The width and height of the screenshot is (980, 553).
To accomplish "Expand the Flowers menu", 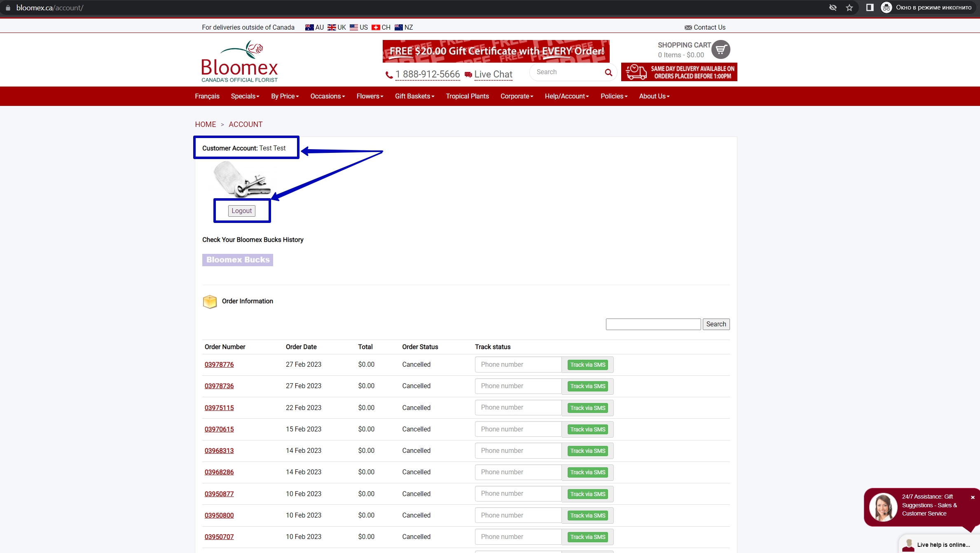I will tap(370, 96).
